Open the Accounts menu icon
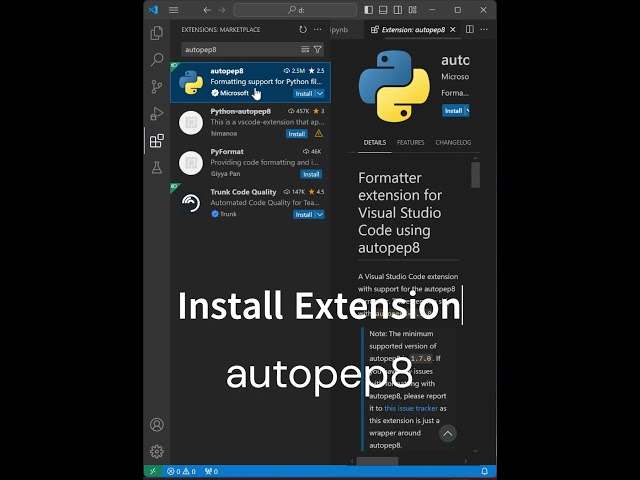640x480 pixels. pyautogui.click(x=157, y=424)
